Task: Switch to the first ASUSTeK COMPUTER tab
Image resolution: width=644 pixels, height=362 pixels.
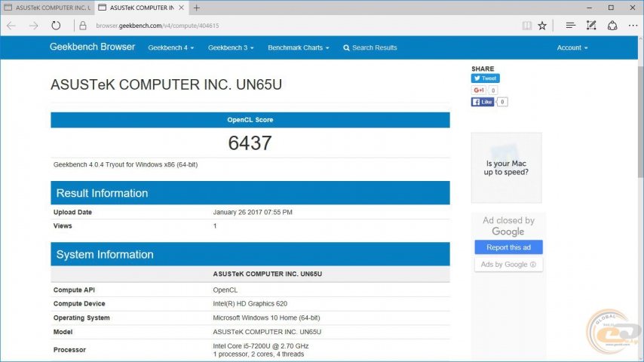Action: (48, 8)
